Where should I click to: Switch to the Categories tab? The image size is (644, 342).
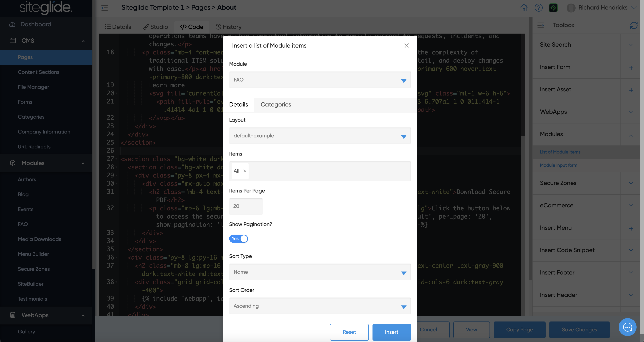275,105
